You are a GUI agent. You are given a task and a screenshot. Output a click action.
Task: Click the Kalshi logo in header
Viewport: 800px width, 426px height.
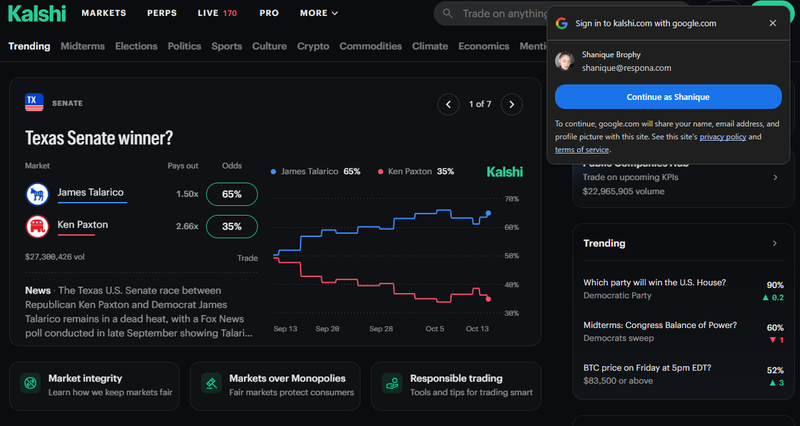coord(37,13)
